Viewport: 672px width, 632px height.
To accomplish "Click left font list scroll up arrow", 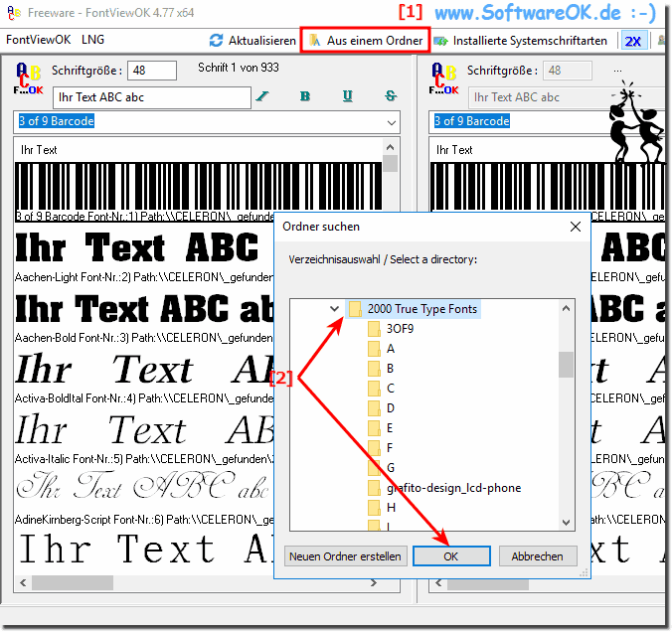I will (390, 147).
